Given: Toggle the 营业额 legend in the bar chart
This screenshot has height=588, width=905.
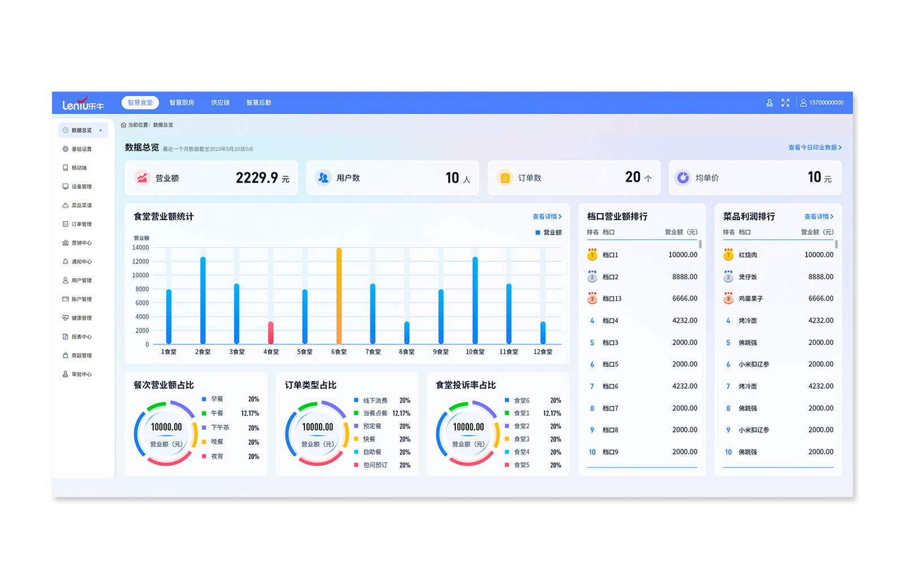Looking at the screenshot, I should coord(549,232).
